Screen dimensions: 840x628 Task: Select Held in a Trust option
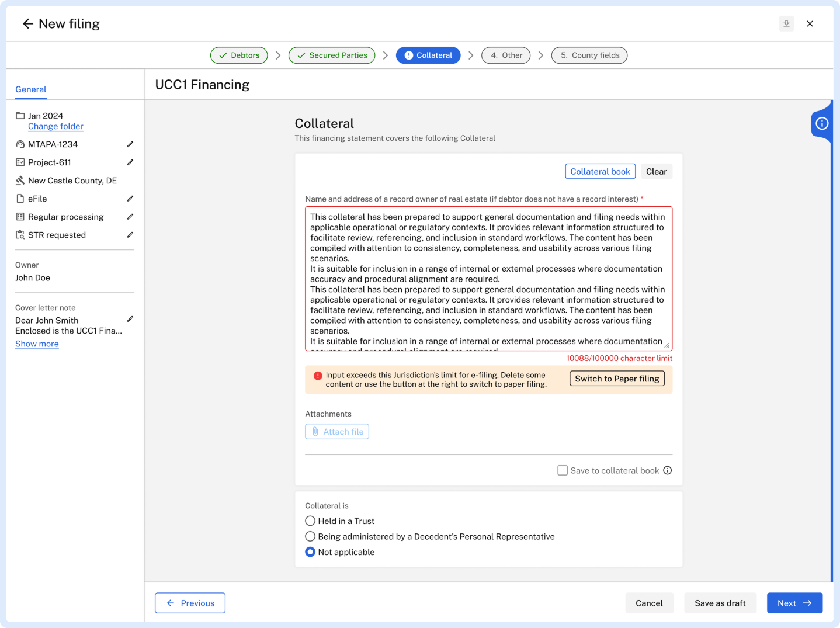[310, 521]
